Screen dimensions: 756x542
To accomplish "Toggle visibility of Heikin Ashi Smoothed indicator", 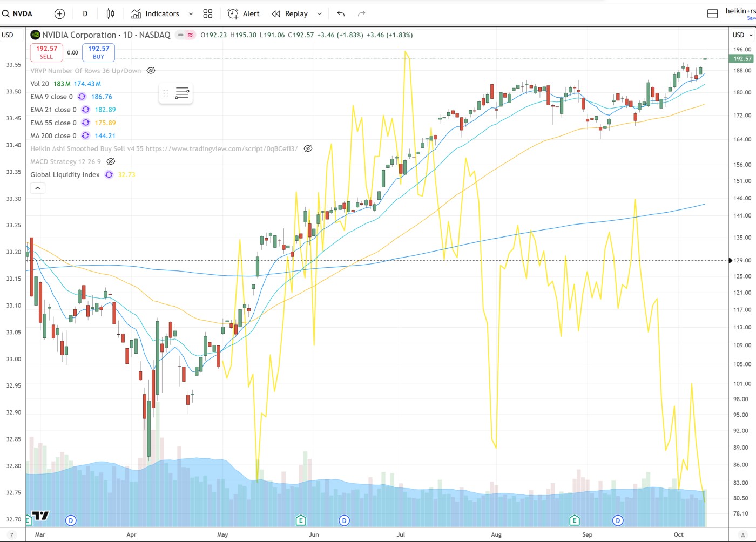I will click(x=308, y=148).
